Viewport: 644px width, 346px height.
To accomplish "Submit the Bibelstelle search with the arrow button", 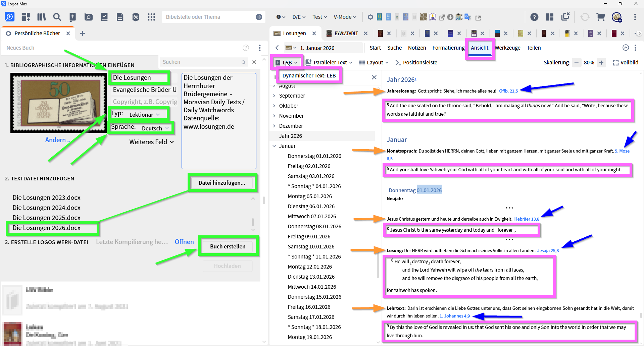I will pos(259,17).
